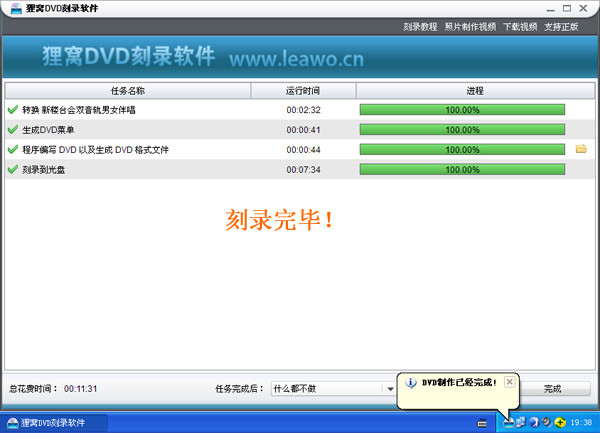Click the network computers tray icon
Image resolution: width=600 pixels, height=433 pixels.
click(521, 422)
